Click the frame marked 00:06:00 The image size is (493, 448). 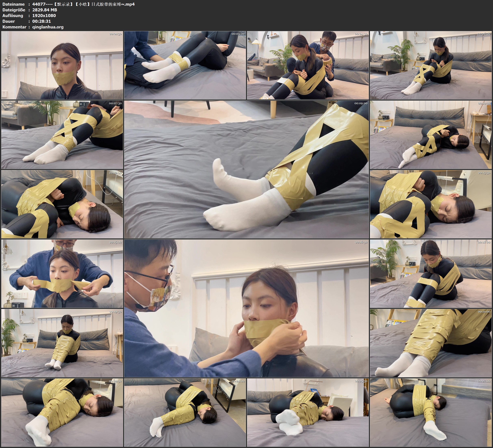pyautogui.click(x=431, y=65)
